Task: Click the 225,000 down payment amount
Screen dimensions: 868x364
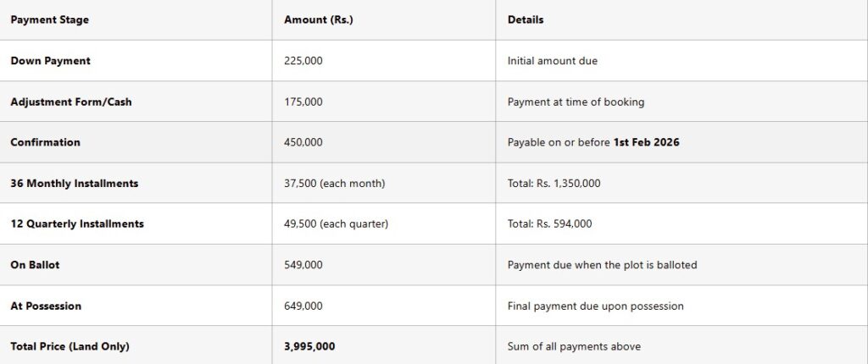Action: click(303, 61)
